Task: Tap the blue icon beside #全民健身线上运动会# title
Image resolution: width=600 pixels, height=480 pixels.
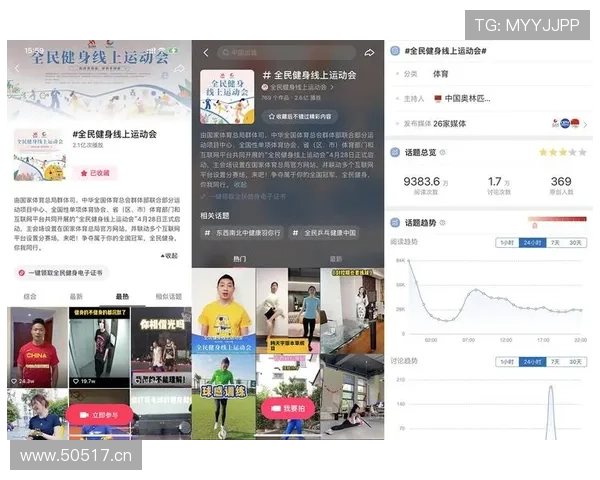Action: (395, 51)
